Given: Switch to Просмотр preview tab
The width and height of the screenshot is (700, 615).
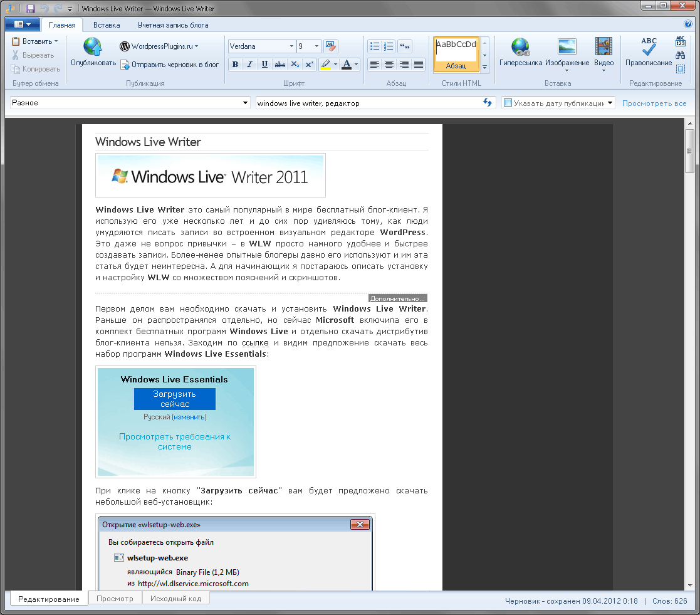Looking at the screenshot, I should [x=115, y=599].
